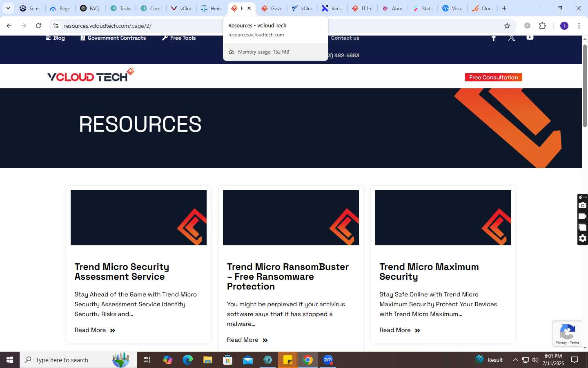The width and height of the screenshot is (588, 368).
Task: Open File Explorer from taskbar
Action: 207,360
